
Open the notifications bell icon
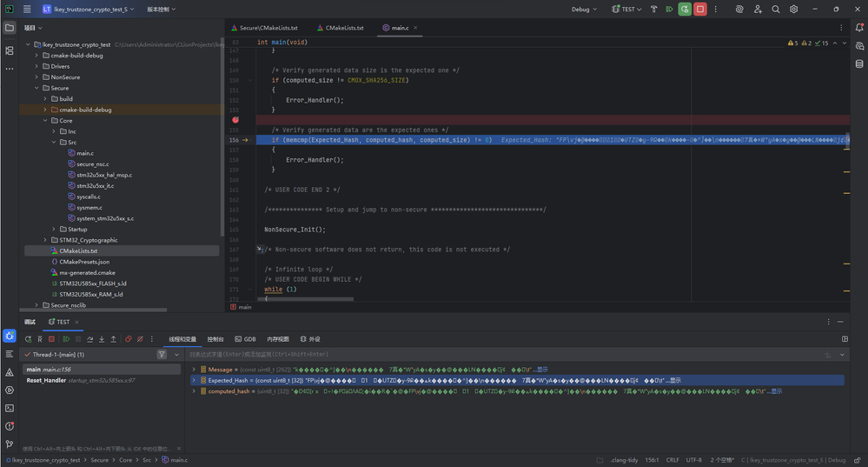pos(859,28)
